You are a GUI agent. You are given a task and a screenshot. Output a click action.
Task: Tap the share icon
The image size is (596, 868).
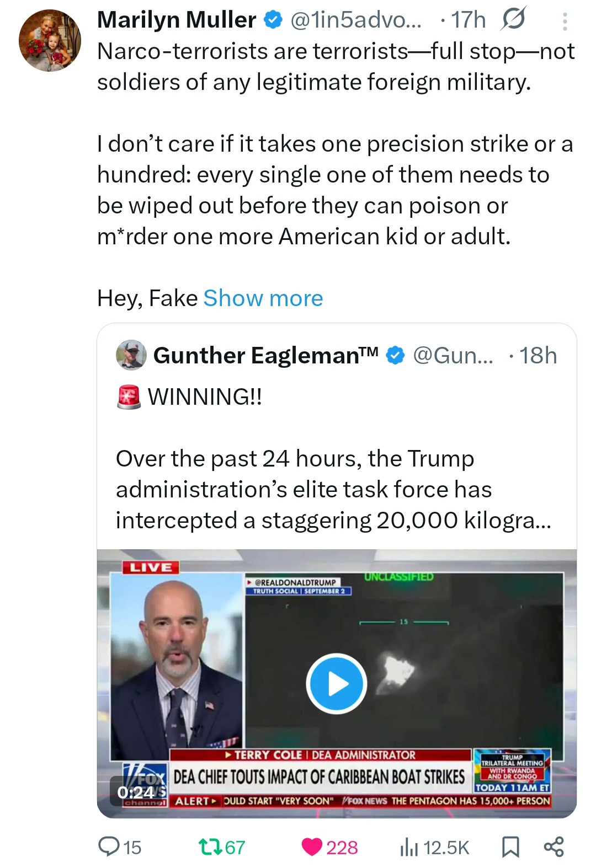(554, 846)
